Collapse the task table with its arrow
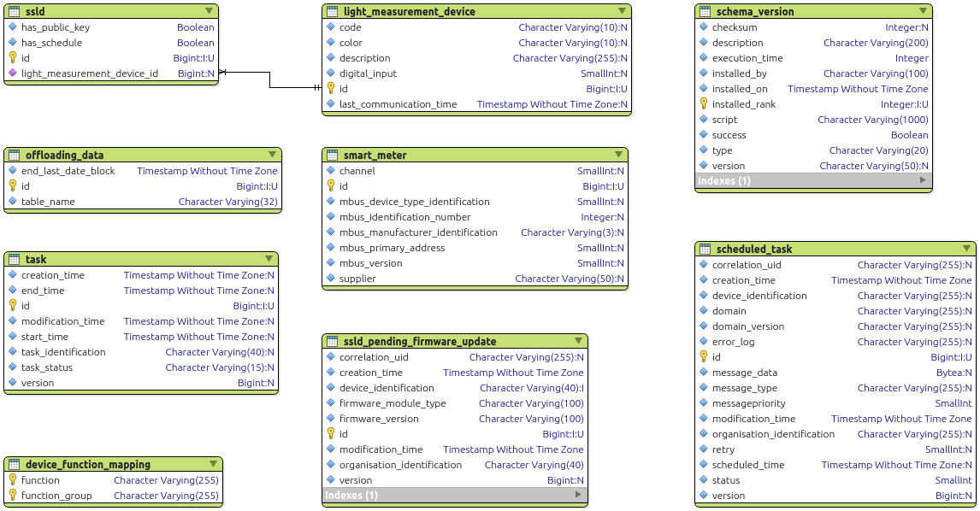The image size is (980, 511). click(269, 259)
